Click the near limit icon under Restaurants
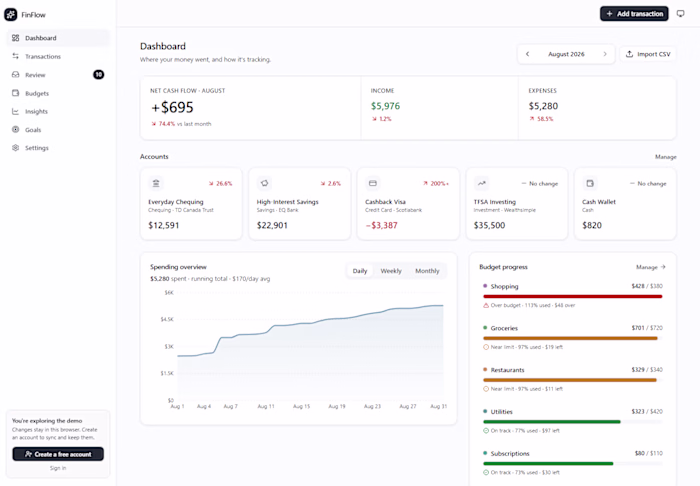 (486, 389)
